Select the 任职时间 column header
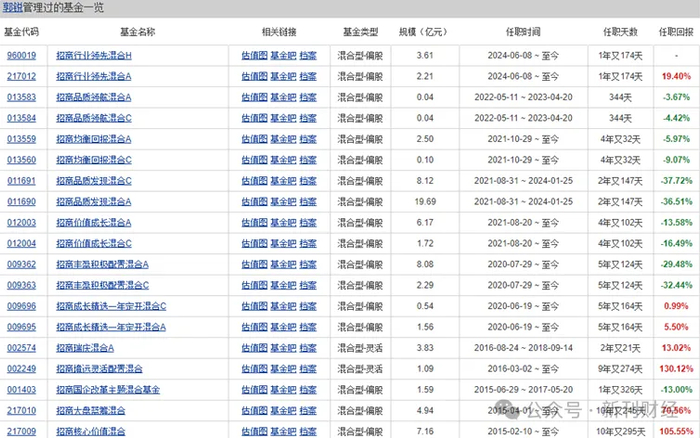The image size is (700, 438). point(523,32)
